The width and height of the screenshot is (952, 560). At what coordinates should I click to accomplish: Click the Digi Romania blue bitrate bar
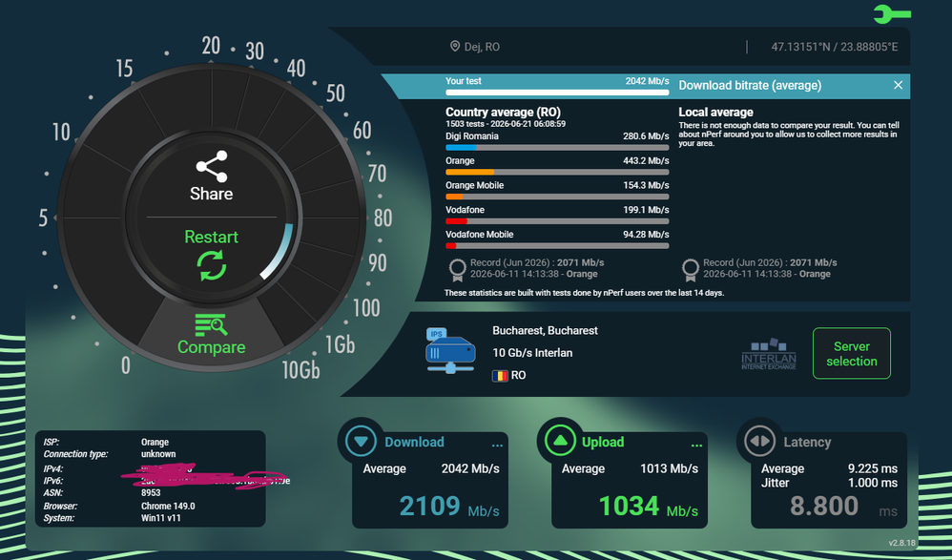pyautogui.click(x=557, y=148)
